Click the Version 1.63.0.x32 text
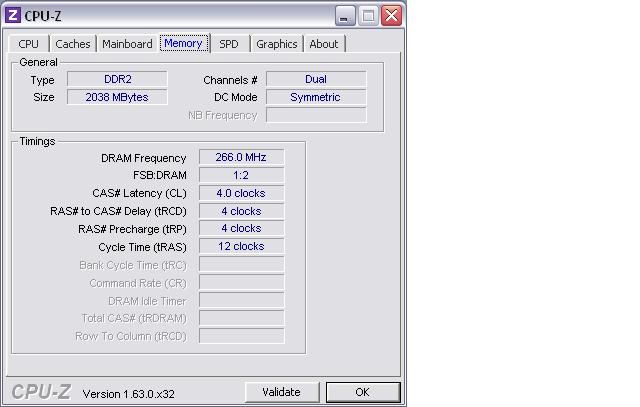This screenshot has width=640, height=407. click(129, 394)
